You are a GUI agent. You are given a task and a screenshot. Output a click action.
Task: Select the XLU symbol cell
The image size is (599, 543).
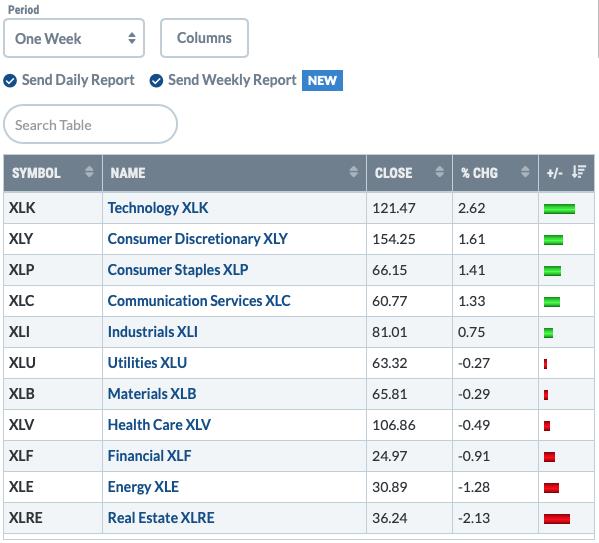click(53, 363)
